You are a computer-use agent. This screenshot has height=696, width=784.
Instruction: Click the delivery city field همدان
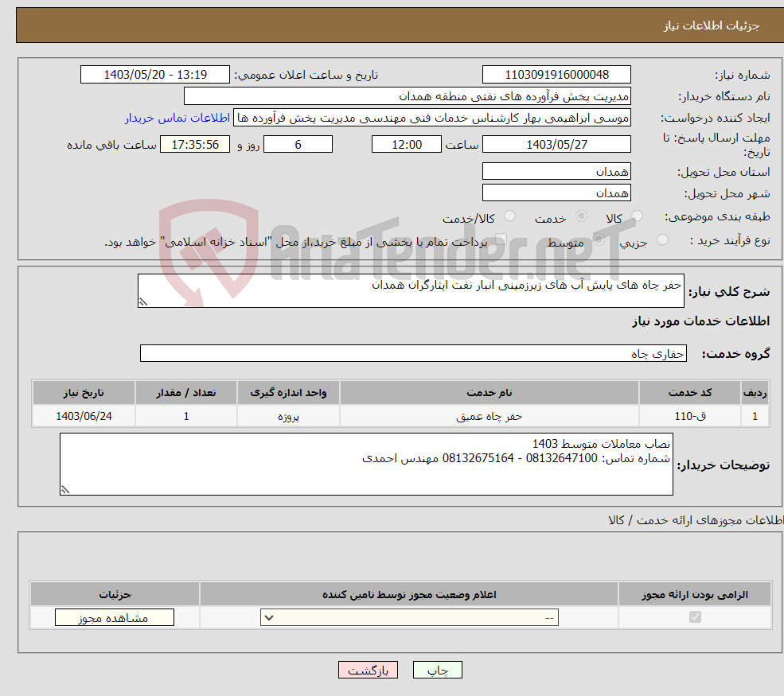click(556, 192)
